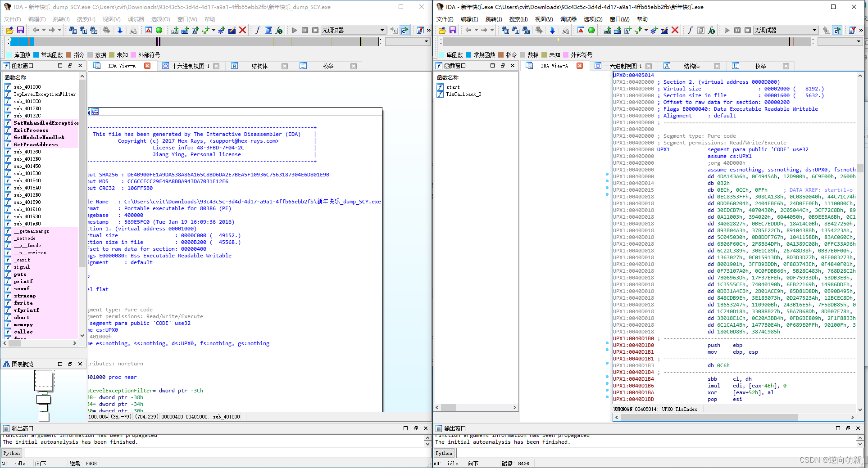Expand the struct-plus dropdown arrow in left toolbar
This screenshot has height=468, width=868.
(214, 30)
